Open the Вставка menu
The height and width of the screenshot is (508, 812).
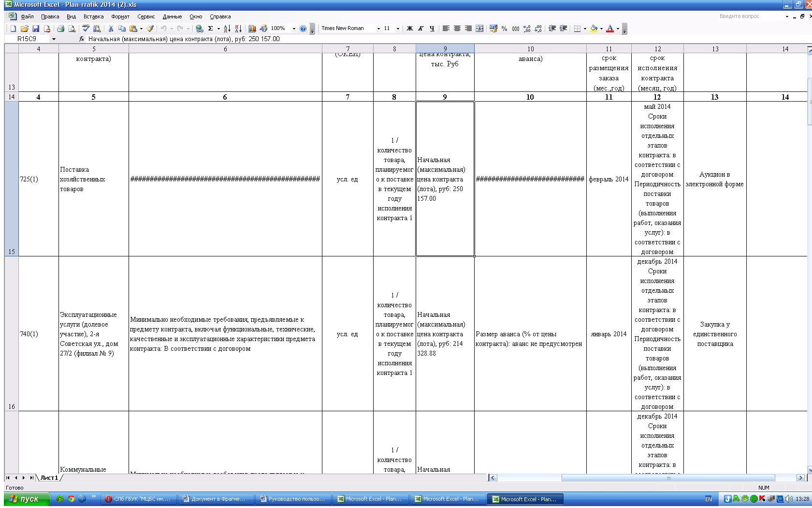pos(93,16)
